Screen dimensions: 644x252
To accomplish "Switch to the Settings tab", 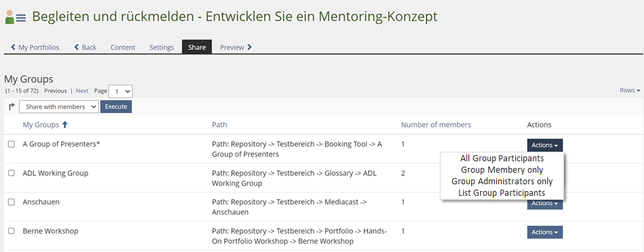I will click(x=162, y=47).
